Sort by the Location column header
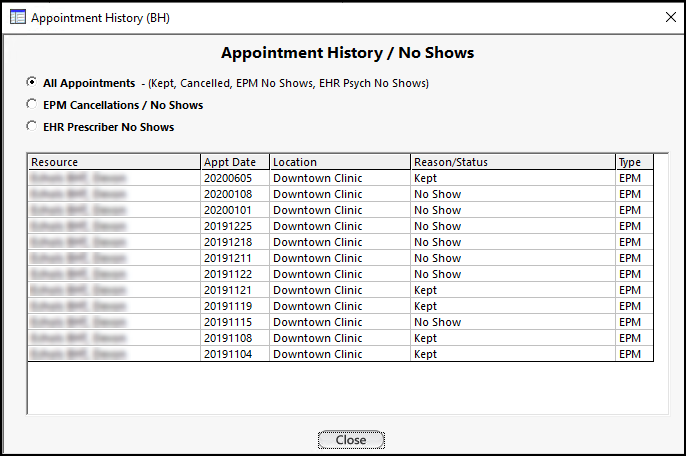 (339, 162)
